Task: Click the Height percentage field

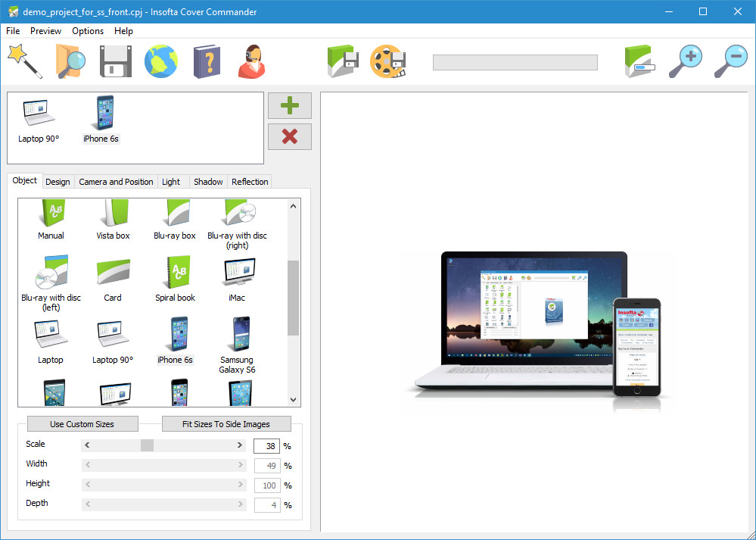Action: [266, 485]
